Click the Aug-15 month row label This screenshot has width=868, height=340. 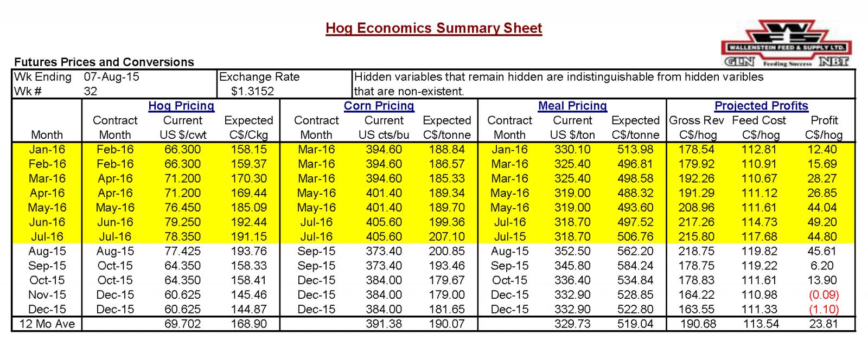(47, 252)
